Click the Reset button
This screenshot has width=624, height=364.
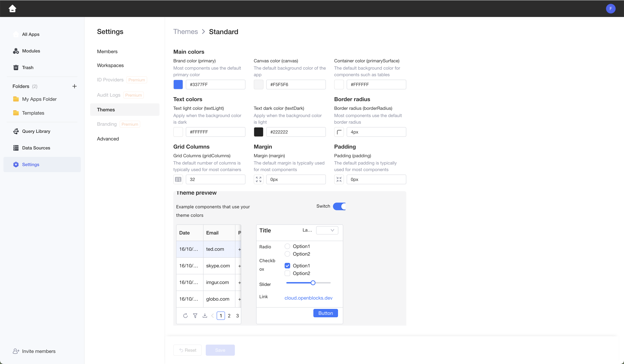187,350
